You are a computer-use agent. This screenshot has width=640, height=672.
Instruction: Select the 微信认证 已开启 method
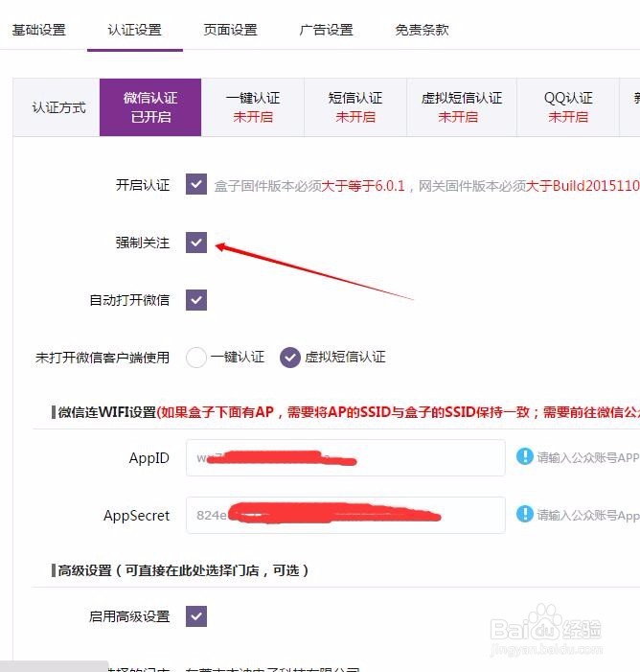coord(150,107)
